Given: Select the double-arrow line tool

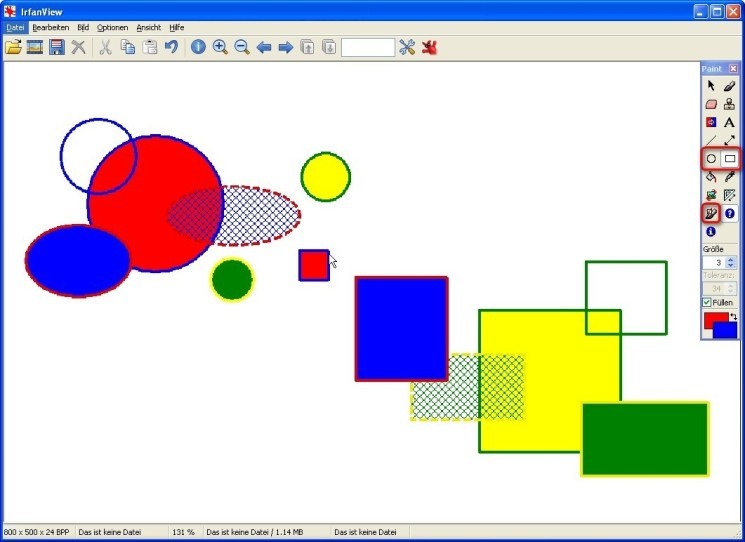Looking at the screenshot, I should (729, 140).
